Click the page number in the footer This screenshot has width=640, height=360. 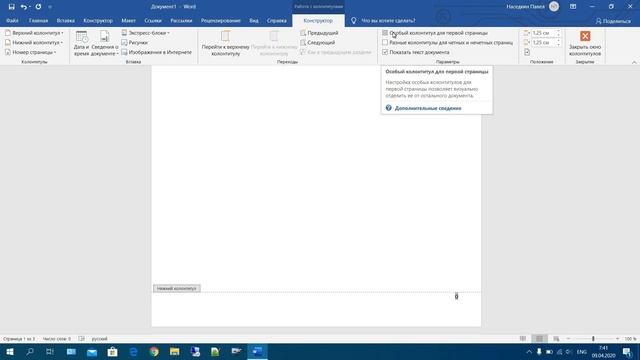pos(456,297)
